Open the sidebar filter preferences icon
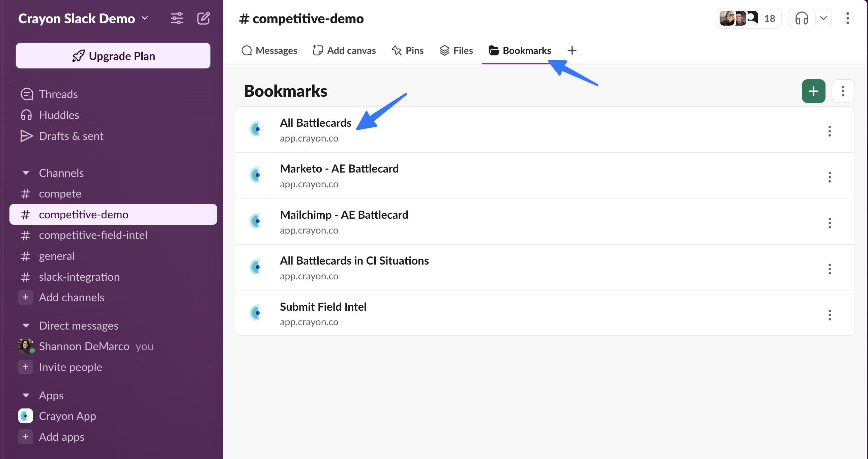Image resolution: width=868 pixels, height=459 pixels. pos(177,18)
